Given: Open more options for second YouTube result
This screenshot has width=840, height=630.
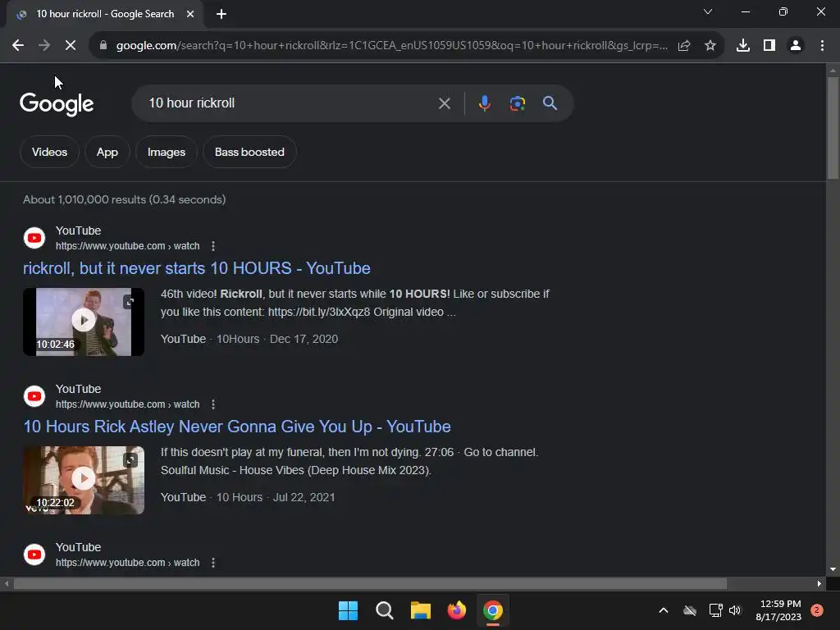Looking at the screenshot, I should pyautogui.click(x=213, y=404).
